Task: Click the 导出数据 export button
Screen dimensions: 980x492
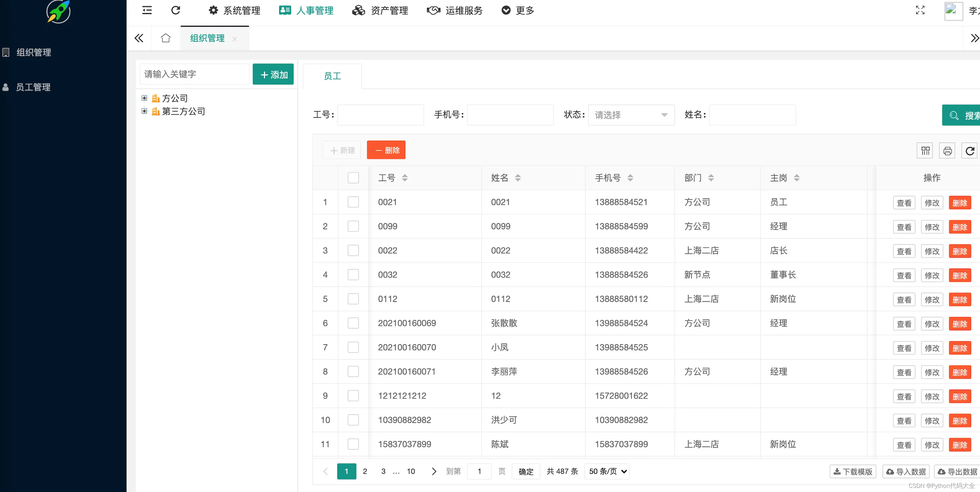Action: tap(957, 471)
